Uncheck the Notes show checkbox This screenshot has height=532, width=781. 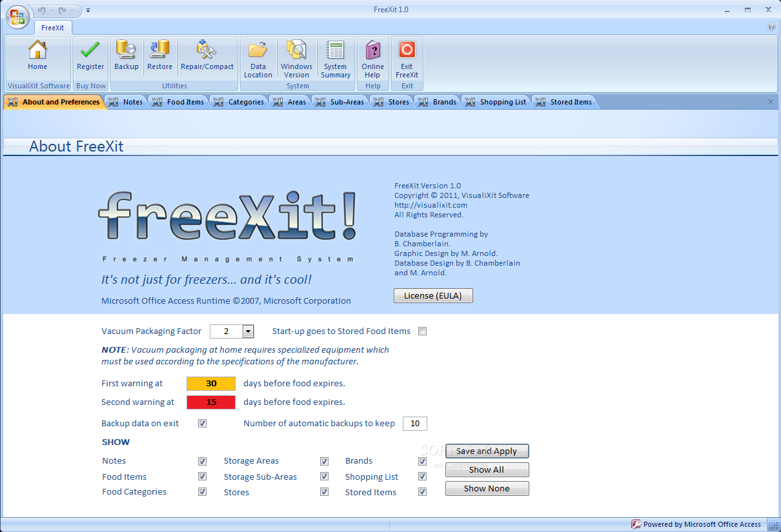[203, 461]
